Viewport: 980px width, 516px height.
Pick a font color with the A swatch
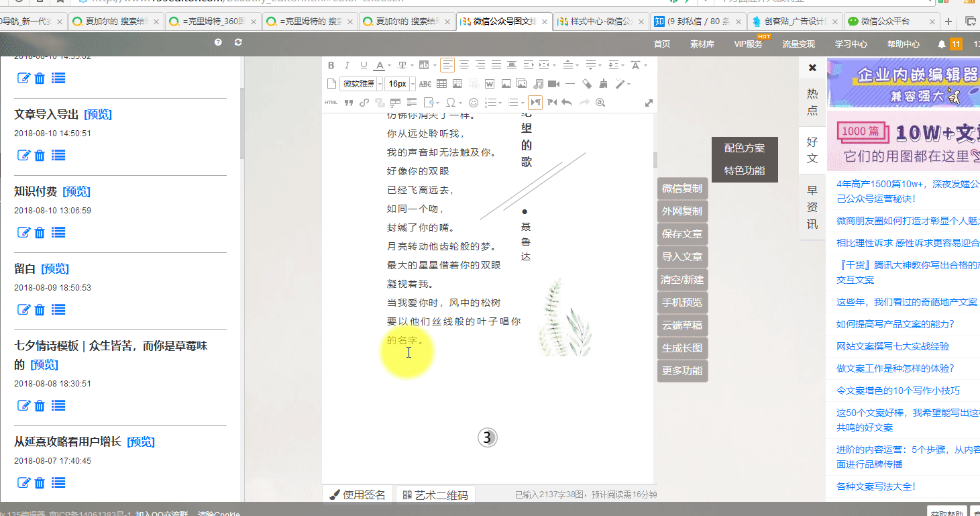(x=379, y=65)
